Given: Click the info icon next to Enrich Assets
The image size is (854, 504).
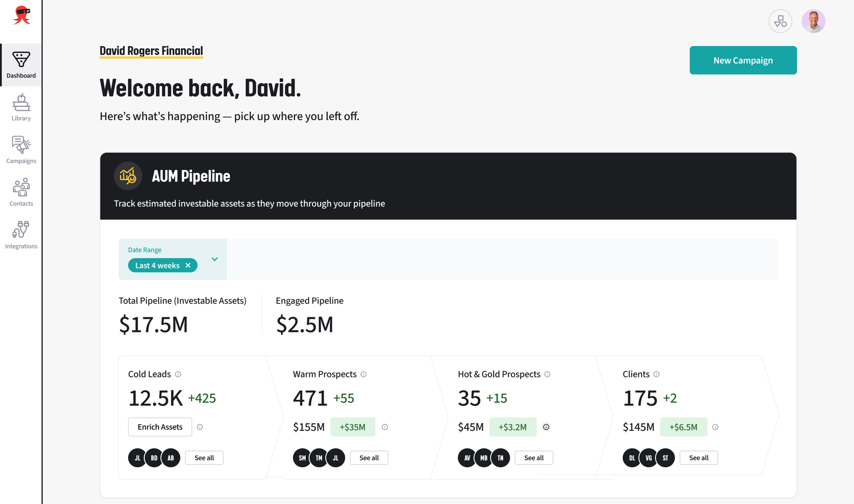Looking at the screenshot, I should click(200, 427).
